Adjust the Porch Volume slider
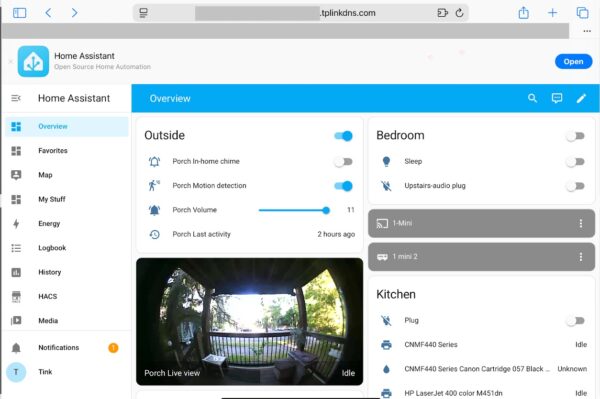This screenshot has width=600, height=399. pyautogui.click(x=294, y=210)
